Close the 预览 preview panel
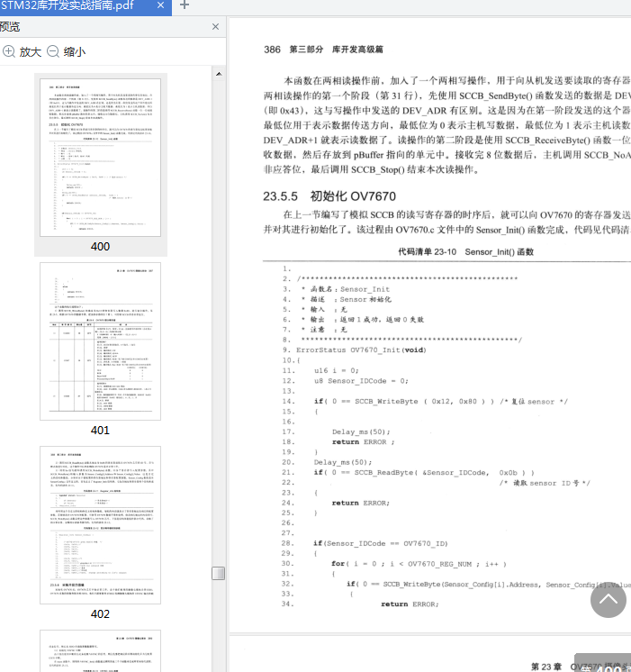The width and height of the screenshot is (631, 672). click(x=215, y=26)
